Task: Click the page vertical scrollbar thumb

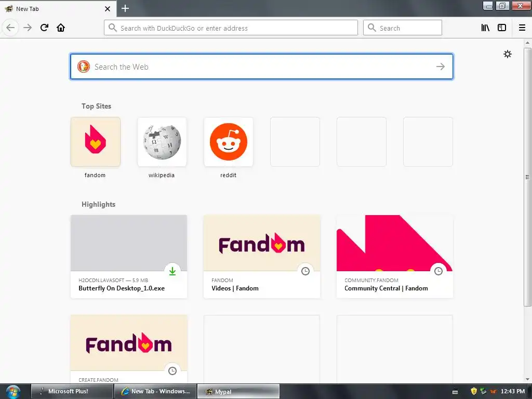Action: tap(527, 177)
